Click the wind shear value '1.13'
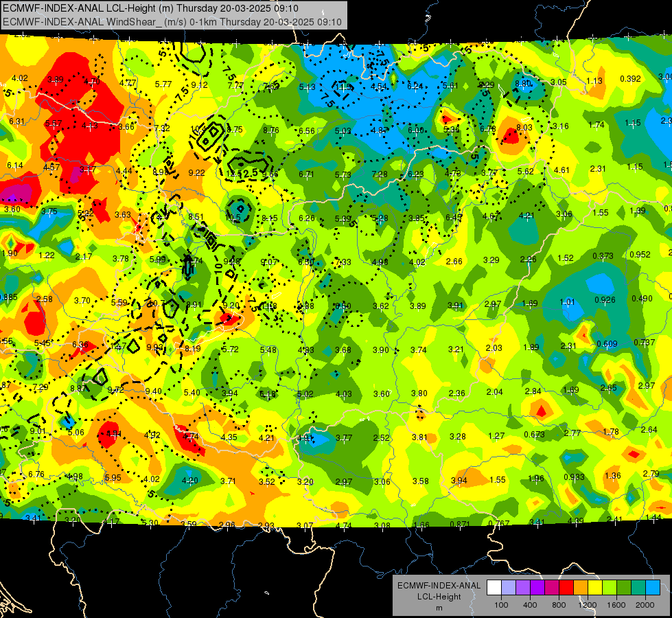672x618 pixels. (x=594, y=80)
